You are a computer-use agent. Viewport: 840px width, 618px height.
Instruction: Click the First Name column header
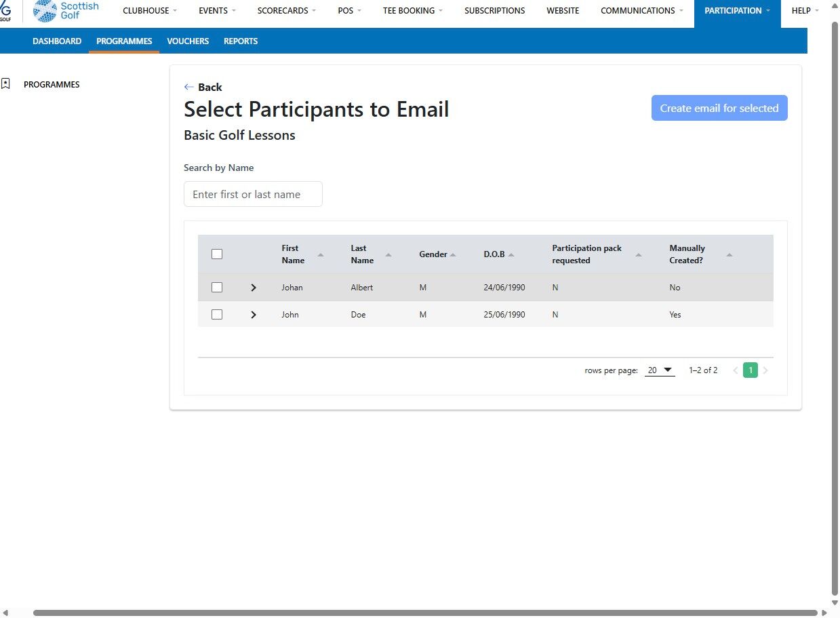[293, 254]
